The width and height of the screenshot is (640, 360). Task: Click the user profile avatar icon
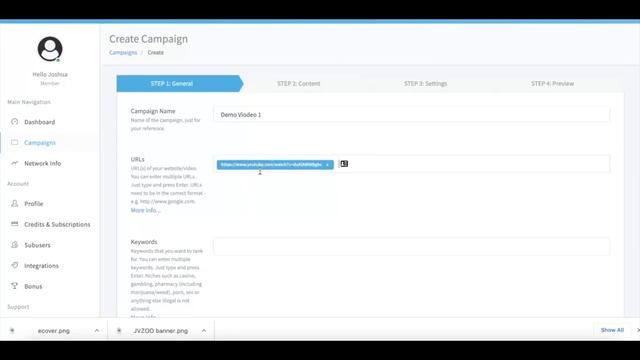pos(50,49)
